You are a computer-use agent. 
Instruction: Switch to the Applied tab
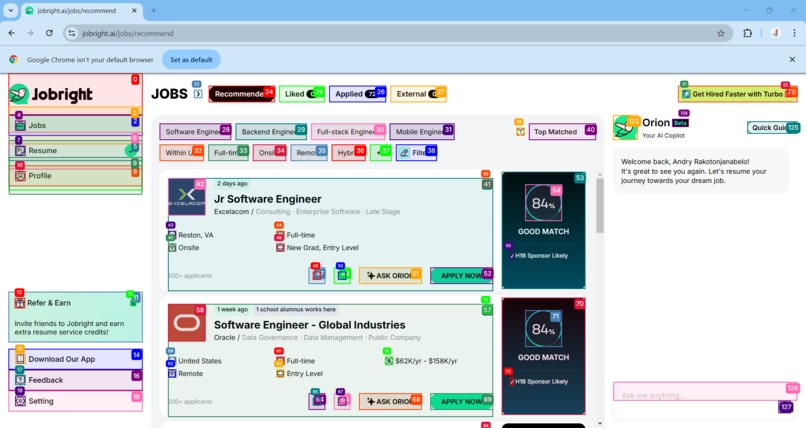point(357,94)
